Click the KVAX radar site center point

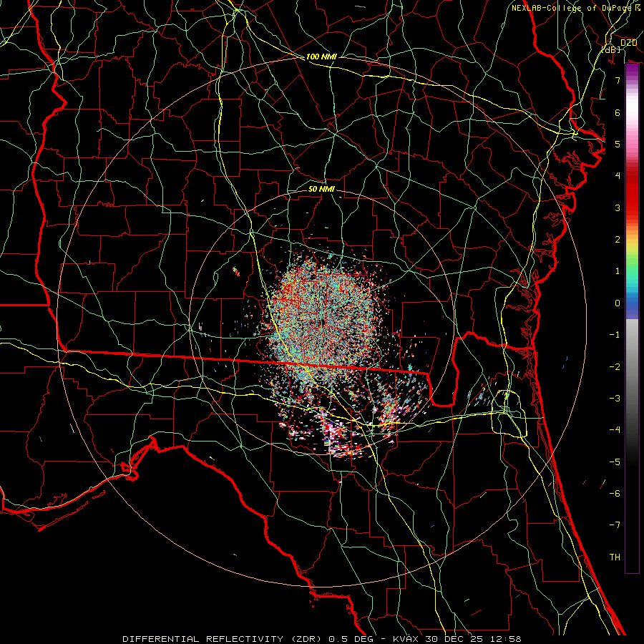click(321, 323)
